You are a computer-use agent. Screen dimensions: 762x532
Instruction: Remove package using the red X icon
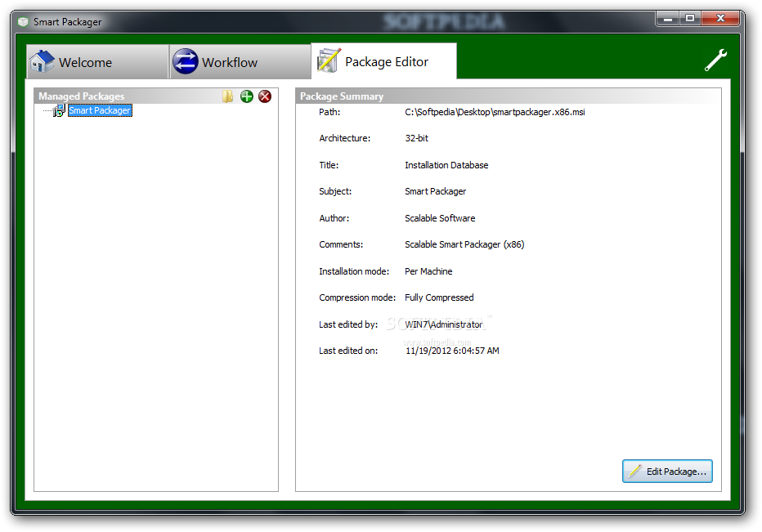265,96
